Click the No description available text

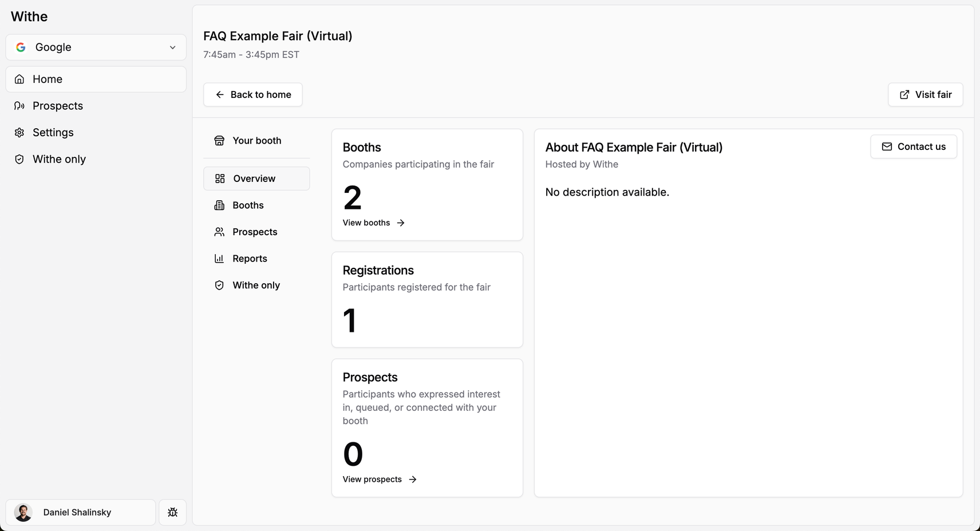pyautogui.click(x=607, y=192)
